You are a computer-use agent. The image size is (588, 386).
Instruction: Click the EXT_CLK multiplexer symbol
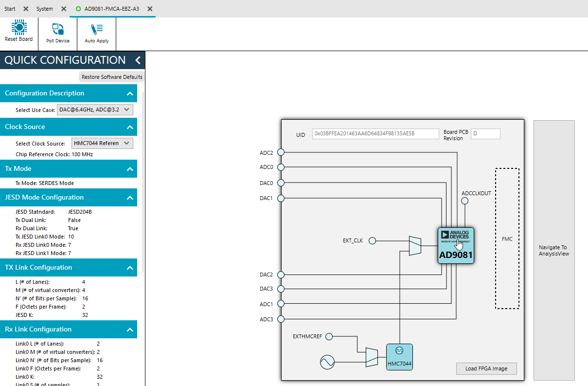[x=415, y=246]
